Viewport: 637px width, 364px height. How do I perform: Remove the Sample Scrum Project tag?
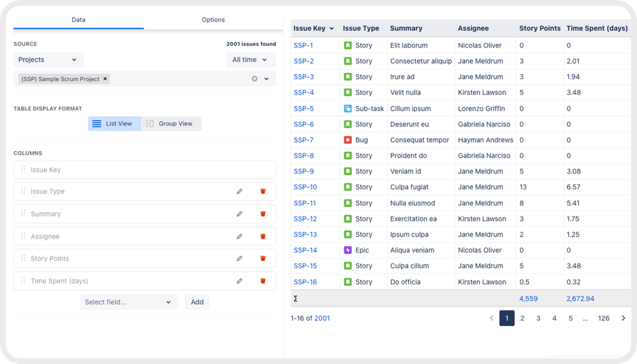click(106, 79)
